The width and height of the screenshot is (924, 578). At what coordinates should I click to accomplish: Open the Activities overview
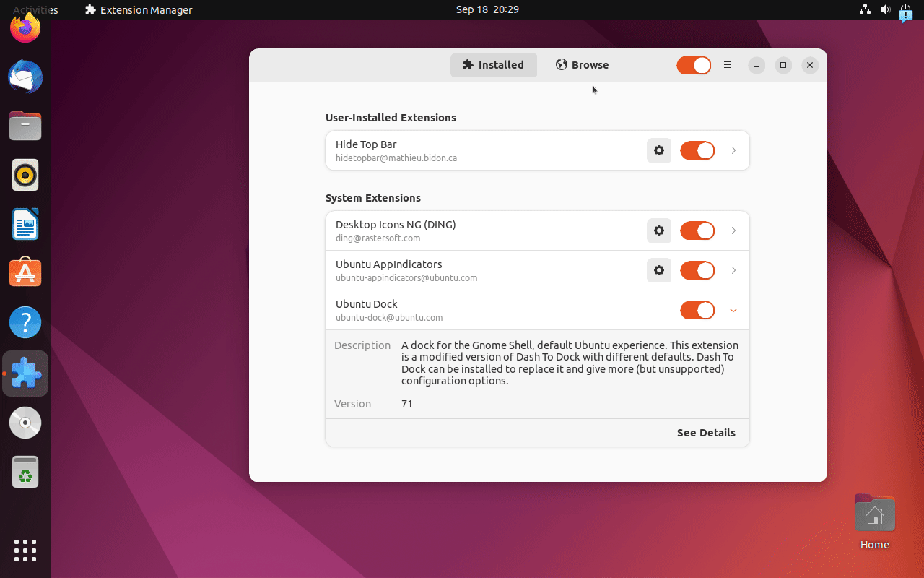[x=35, y=9]
